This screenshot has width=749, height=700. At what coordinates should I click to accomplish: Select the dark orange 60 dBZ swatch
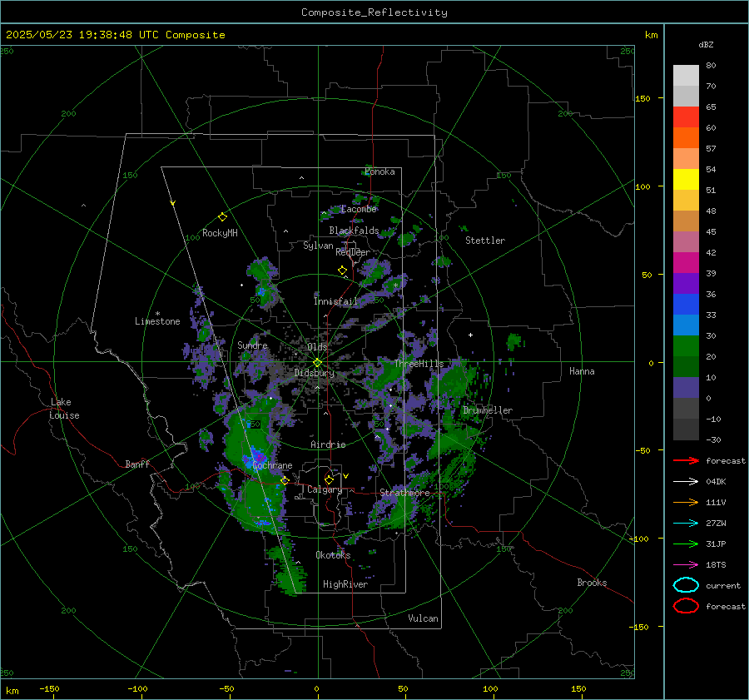click(x=686, y=137)
